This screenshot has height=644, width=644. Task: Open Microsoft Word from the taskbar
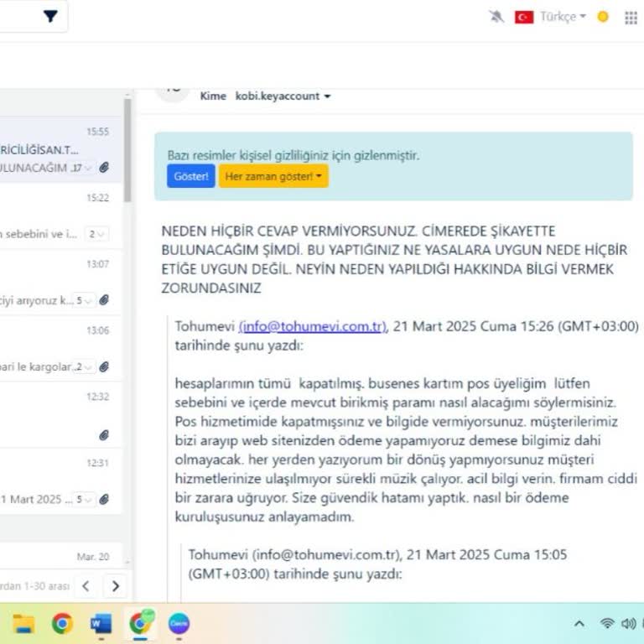tap(101, 624)
